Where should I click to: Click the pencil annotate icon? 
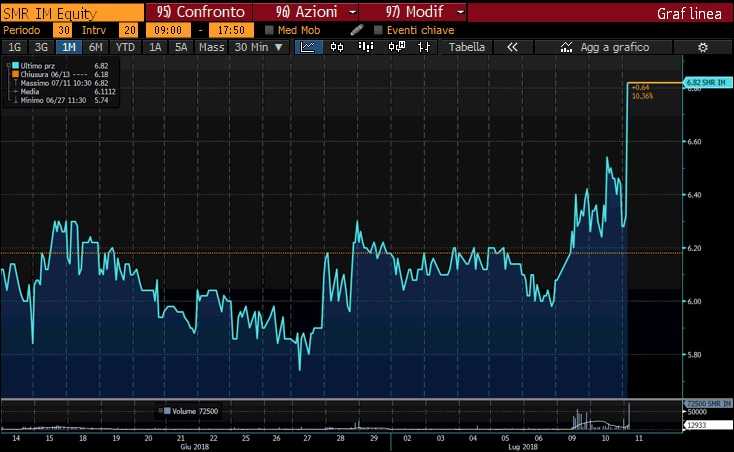coord(357,30)
